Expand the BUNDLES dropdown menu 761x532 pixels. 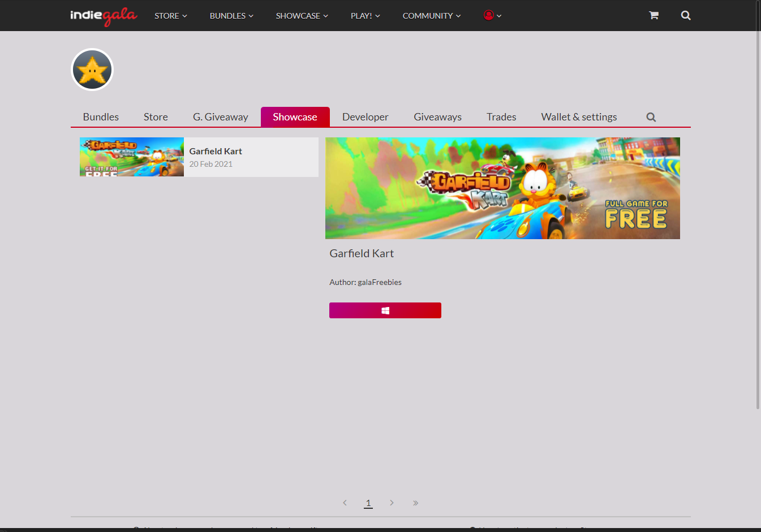coord(231,16)
